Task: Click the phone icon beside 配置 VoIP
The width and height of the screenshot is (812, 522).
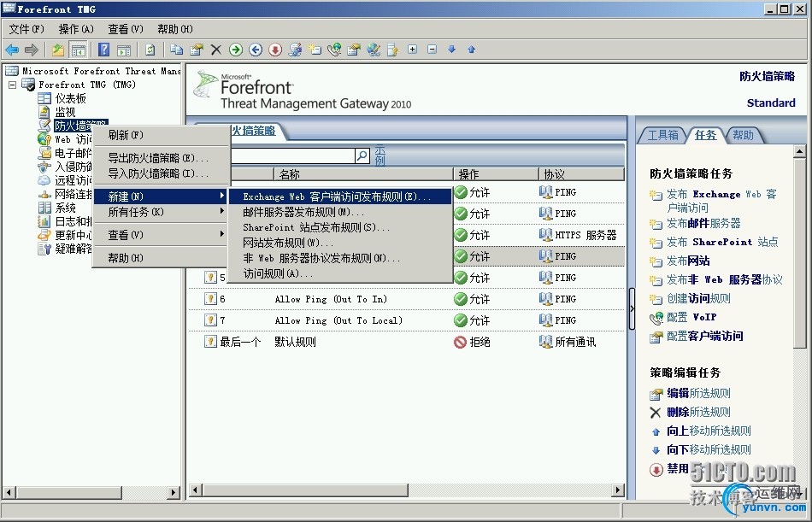Action: tap(656, 318)
